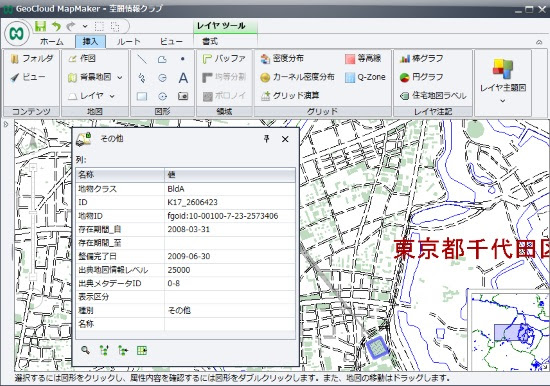Viewport: 550px width, 386px height.
Task: Click the 等高線 button
Action: 363,59
